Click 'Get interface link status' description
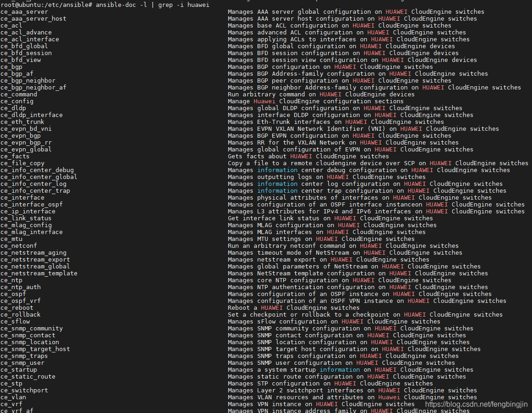This screenshot has width=532, height=413. (331, 218)
